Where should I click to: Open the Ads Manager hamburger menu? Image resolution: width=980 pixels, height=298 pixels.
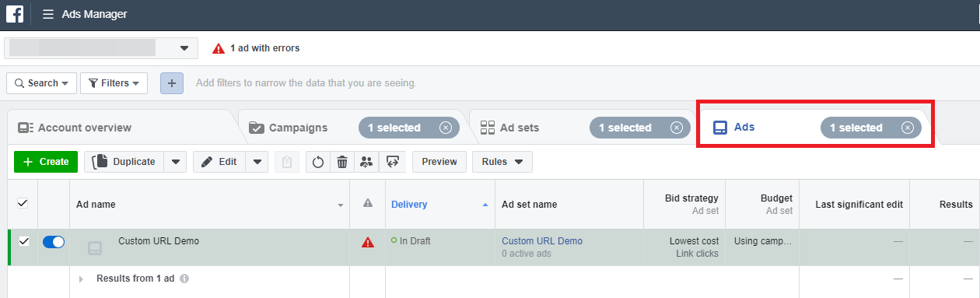point(48,14)
